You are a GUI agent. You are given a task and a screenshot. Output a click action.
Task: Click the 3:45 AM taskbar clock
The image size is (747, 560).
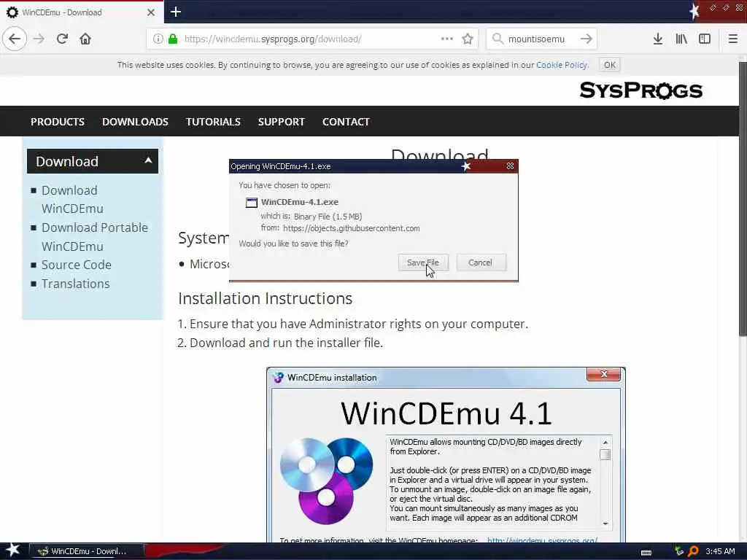tap(720, 551)
